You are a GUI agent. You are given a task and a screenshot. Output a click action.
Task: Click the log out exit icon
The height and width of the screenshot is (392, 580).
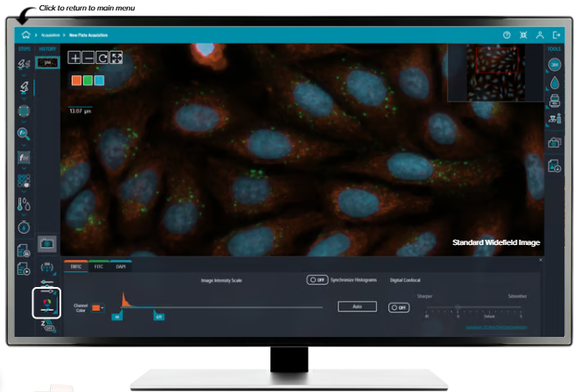pyautogui.click(x=556, y=35)
